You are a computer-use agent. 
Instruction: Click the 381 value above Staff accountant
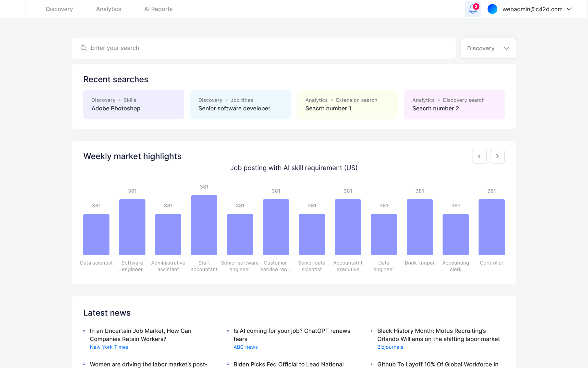point(204,187)
